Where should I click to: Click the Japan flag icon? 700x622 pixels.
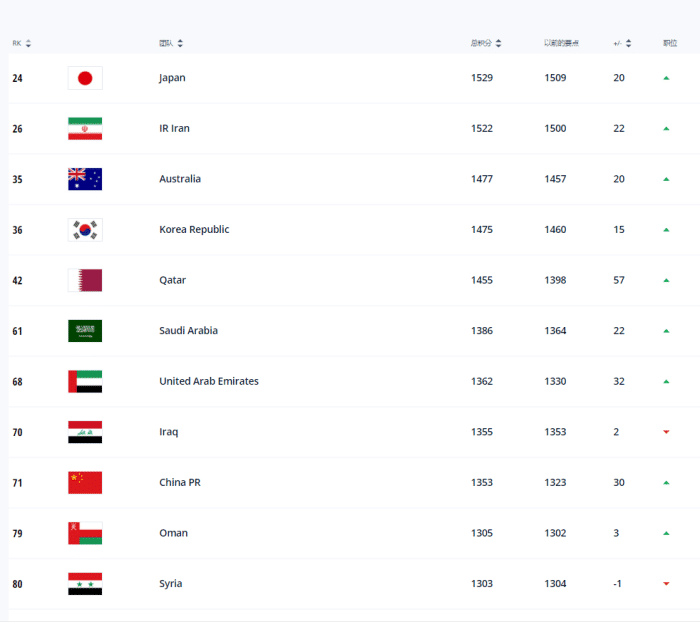(x=85, y=78)
